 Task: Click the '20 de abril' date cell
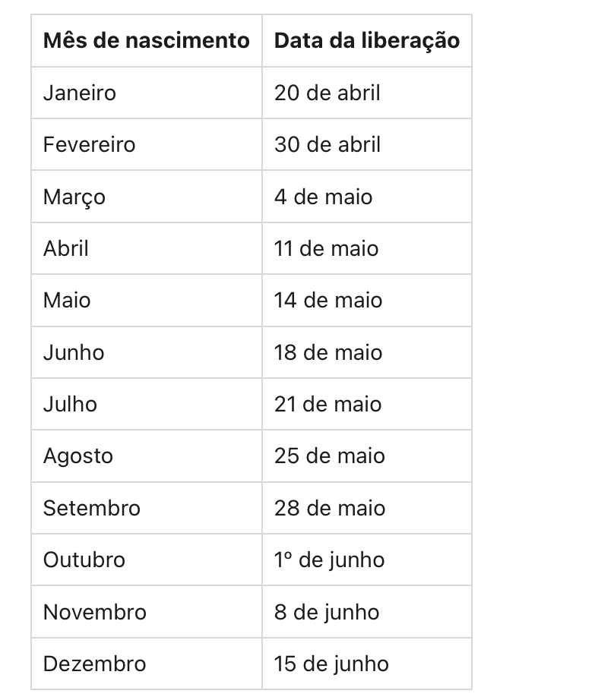click(327, 93)
